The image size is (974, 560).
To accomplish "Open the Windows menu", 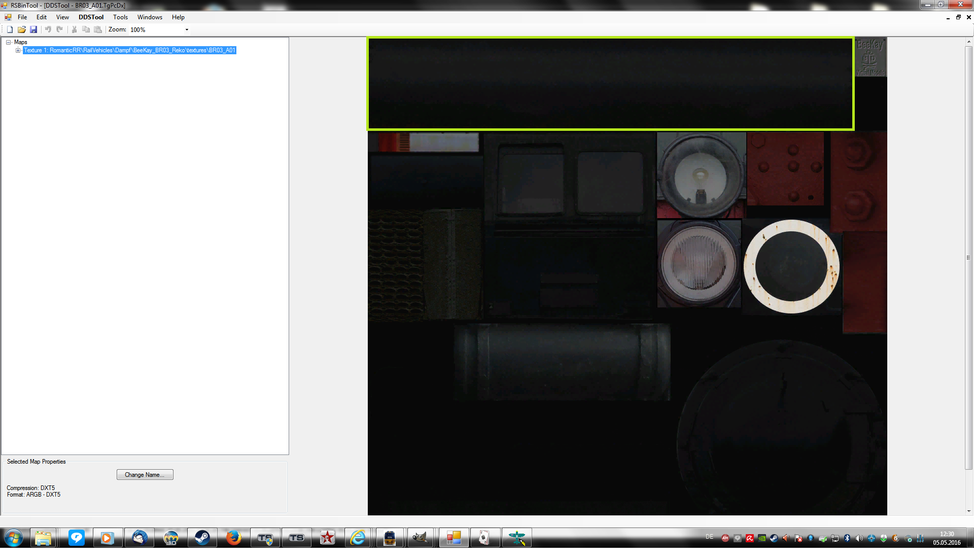I will coord(150,17).
